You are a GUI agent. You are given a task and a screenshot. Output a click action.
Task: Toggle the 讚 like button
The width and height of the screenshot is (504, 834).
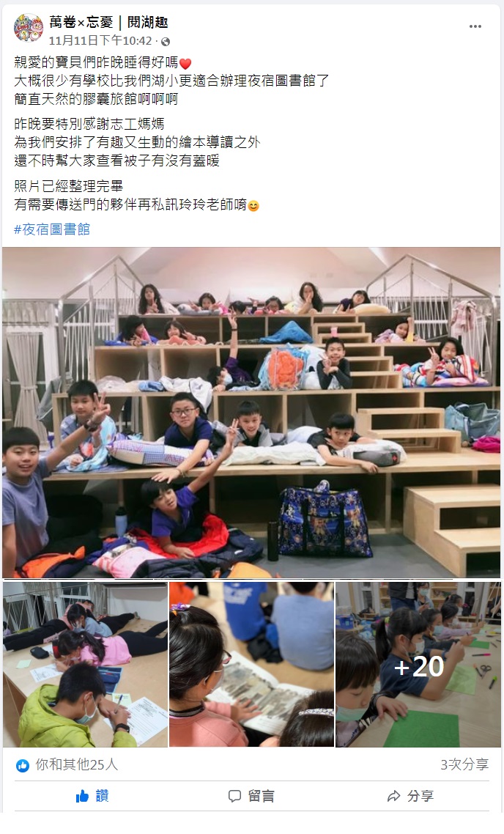click(92, 796)
